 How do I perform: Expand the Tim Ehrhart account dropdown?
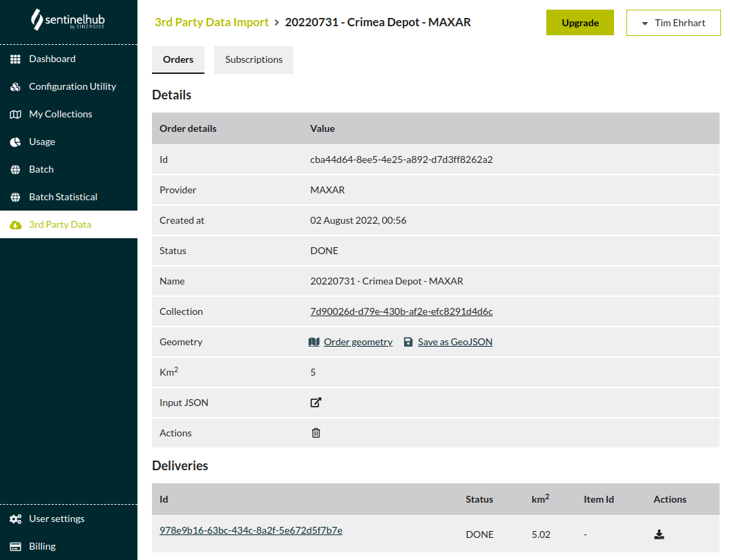[x=673, y=23]
